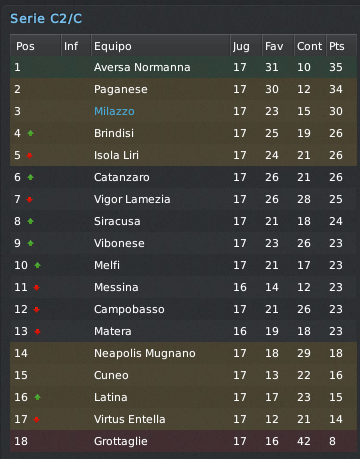Sort table by Pts column header
The width and height of the screenshot is (360, 459).
click(x=341, y=46)
